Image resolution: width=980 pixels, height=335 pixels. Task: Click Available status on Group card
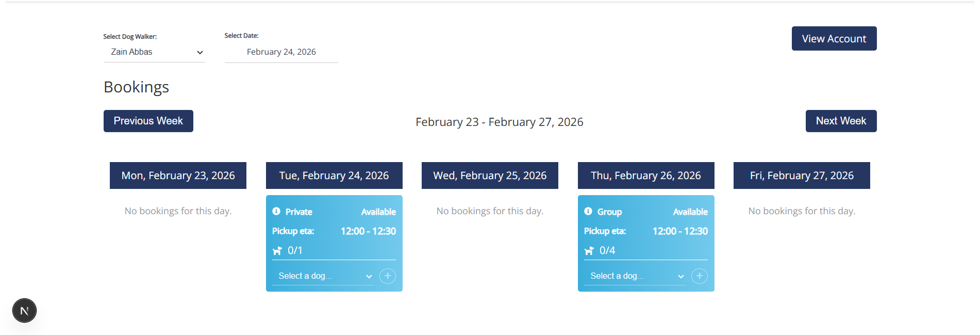pos(690,212)
